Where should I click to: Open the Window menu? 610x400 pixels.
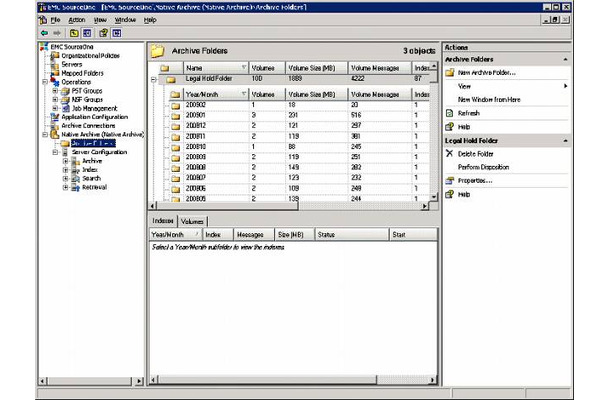pos(125,20)
